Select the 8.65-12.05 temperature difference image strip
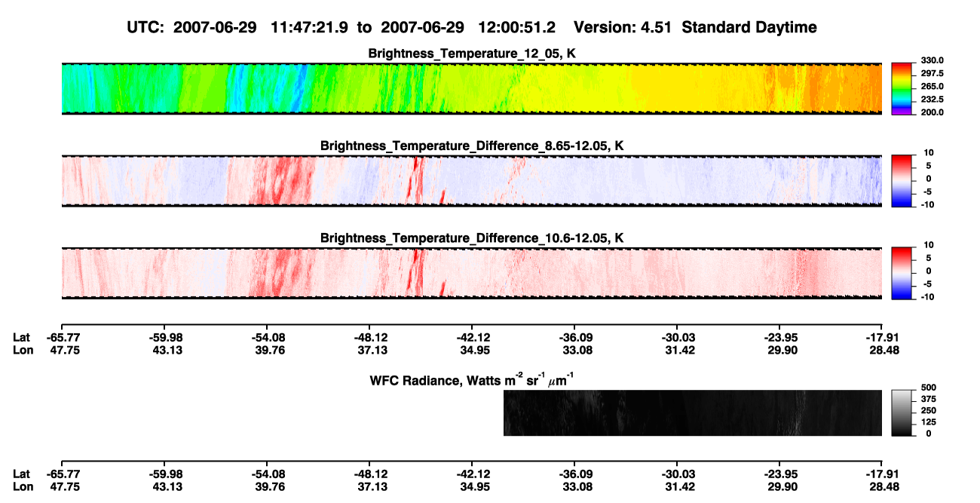Viewport: 980px width, 503px height. coord(471,181)
